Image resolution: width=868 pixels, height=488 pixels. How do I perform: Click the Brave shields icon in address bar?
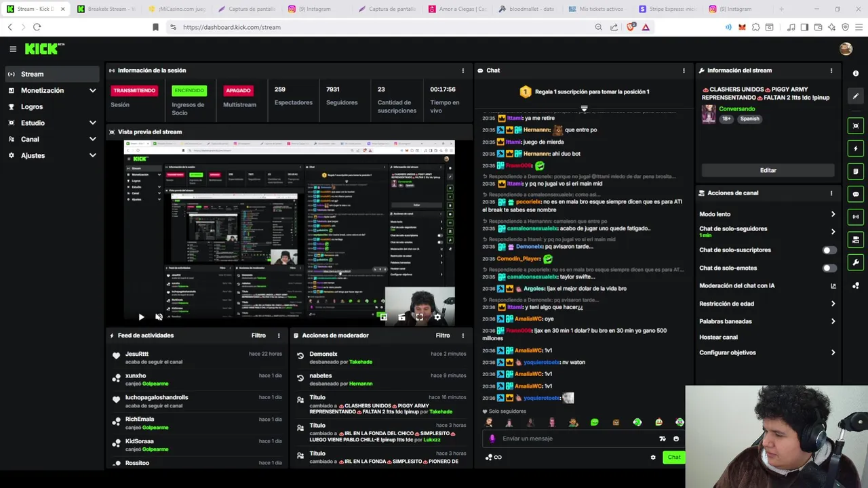(631, 27)
